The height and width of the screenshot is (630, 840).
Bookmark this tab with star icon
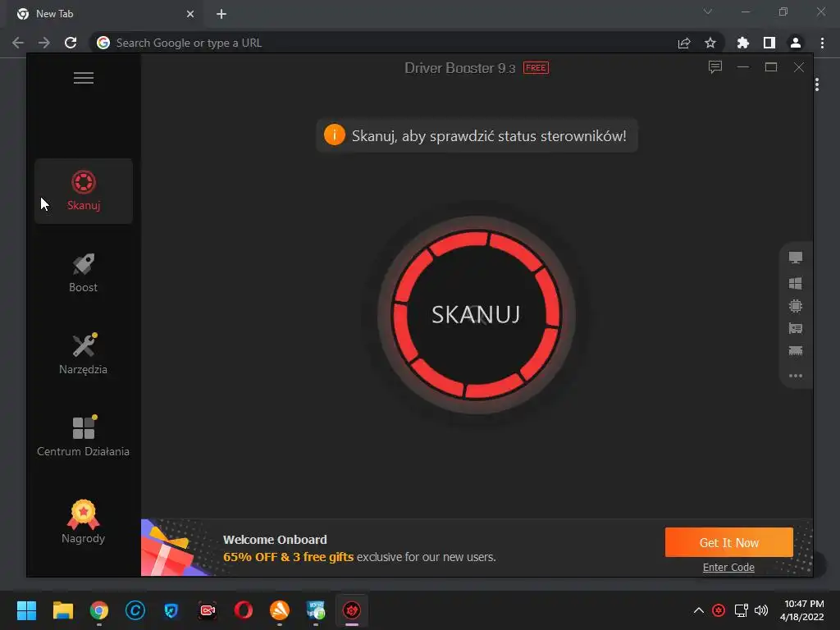(x=710, y=43)
